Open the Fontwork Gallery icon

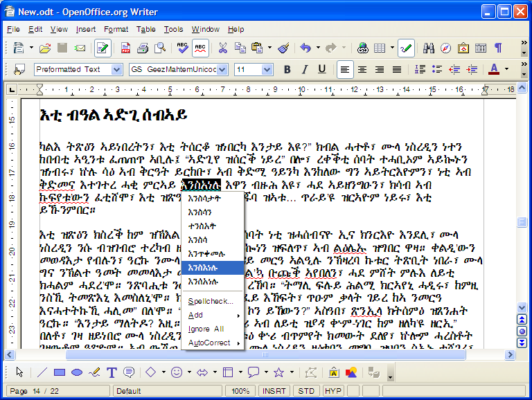tap(334, 373)
